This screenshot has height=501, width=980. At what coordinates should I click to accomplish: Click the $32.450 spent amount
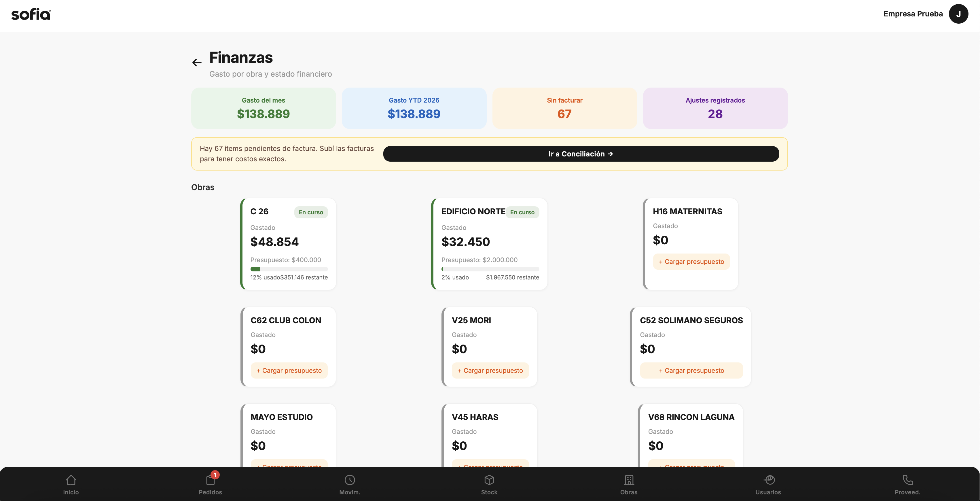click(x=466, y=242)
